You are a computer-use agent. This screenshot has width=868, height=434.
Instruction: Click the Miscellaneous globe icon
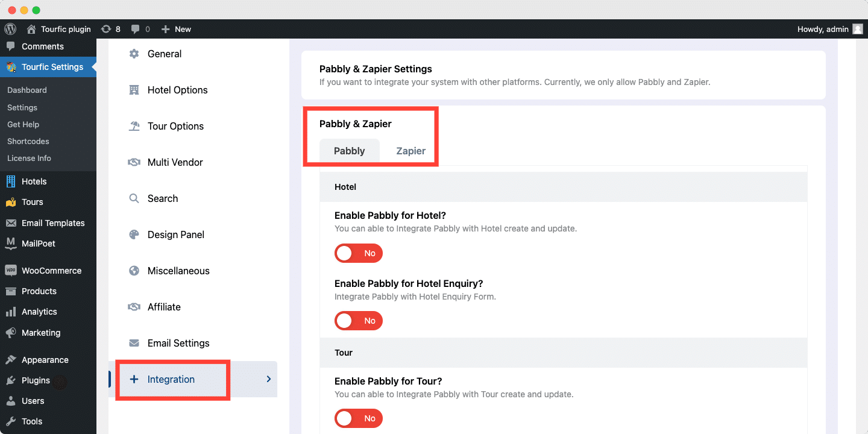pyautogui.click(x=134, y=271)
